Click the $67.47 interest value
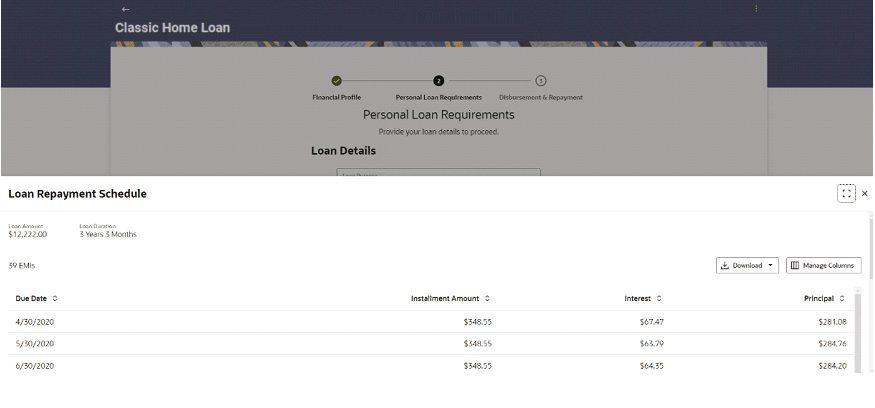Screen dimensions: 875x408 (652, 322)
